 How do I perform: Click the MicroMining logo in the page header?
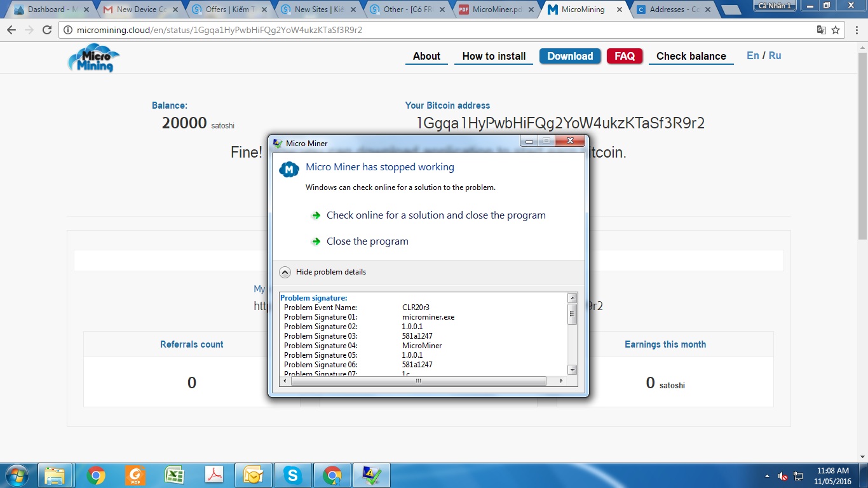(x=93, y=57)
